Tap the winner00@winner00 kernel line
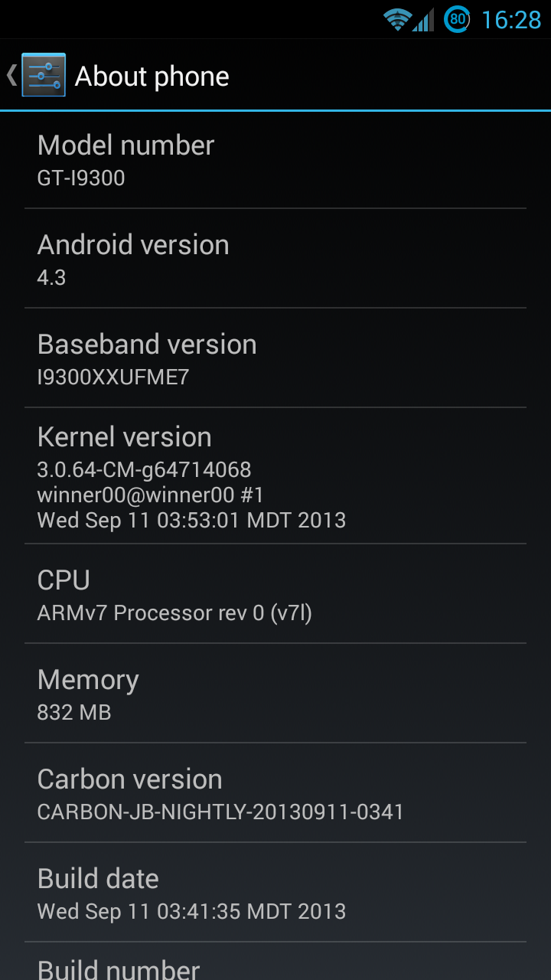This screenshot has height=980, width=551. (151, 495)
